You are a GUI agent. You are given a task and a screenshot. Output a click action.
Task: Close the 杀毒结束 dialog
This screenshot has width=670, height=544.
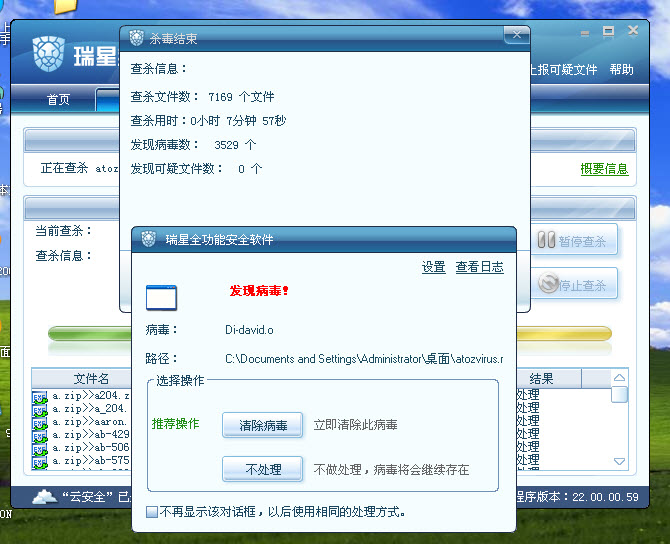(517, 35)
